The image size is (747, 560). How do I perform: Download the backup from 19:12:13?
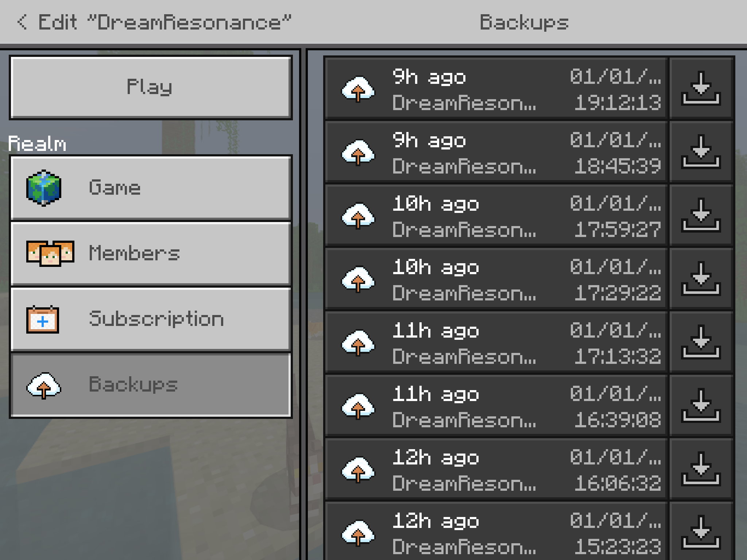coord(701,88)
